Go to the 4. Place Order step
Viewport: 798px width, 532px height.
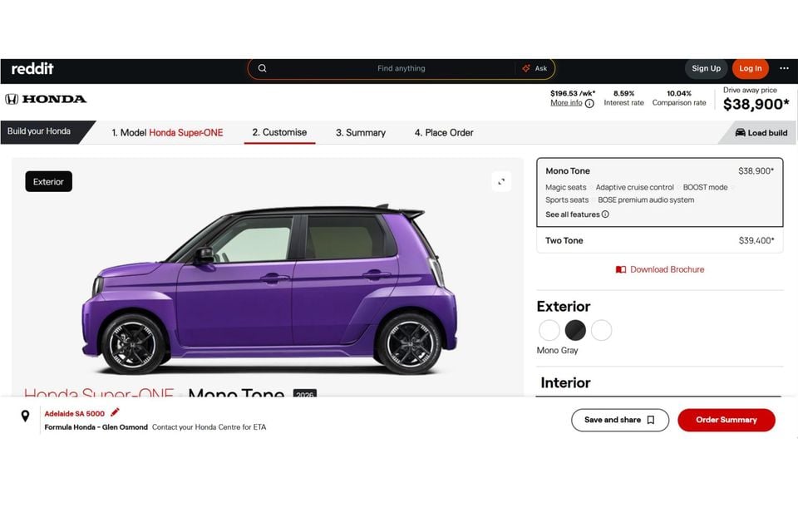(444, 133)
